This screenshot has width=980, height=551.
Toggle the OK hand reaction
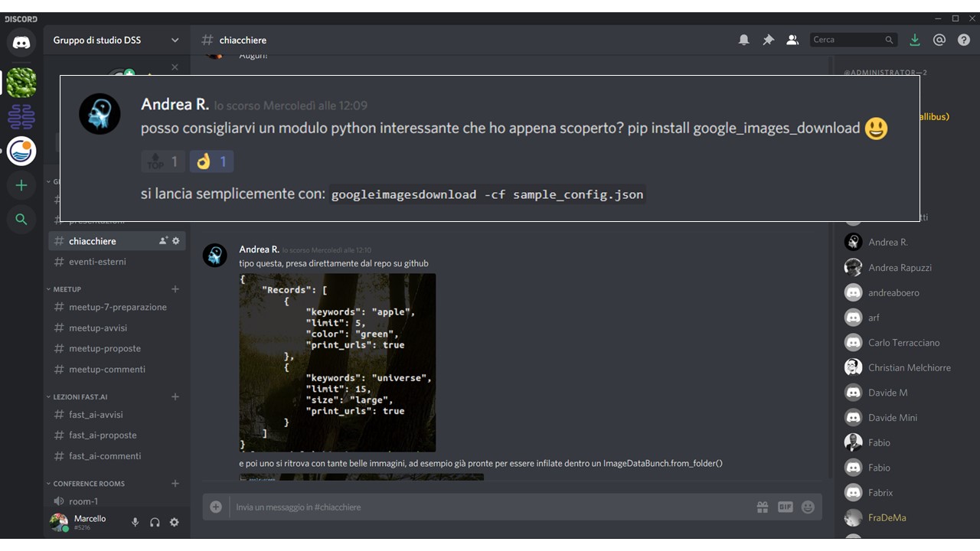tap(211, 161)
